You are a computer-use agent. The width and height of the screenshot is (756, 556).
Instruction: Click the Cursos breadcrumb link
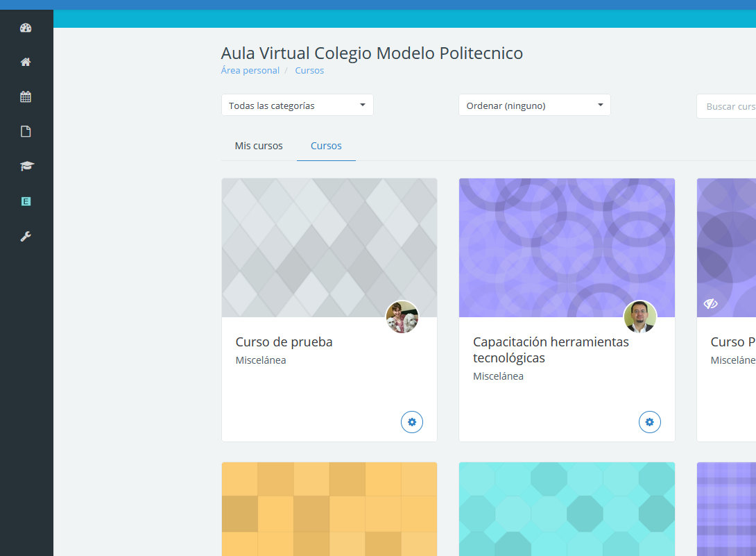309,71
